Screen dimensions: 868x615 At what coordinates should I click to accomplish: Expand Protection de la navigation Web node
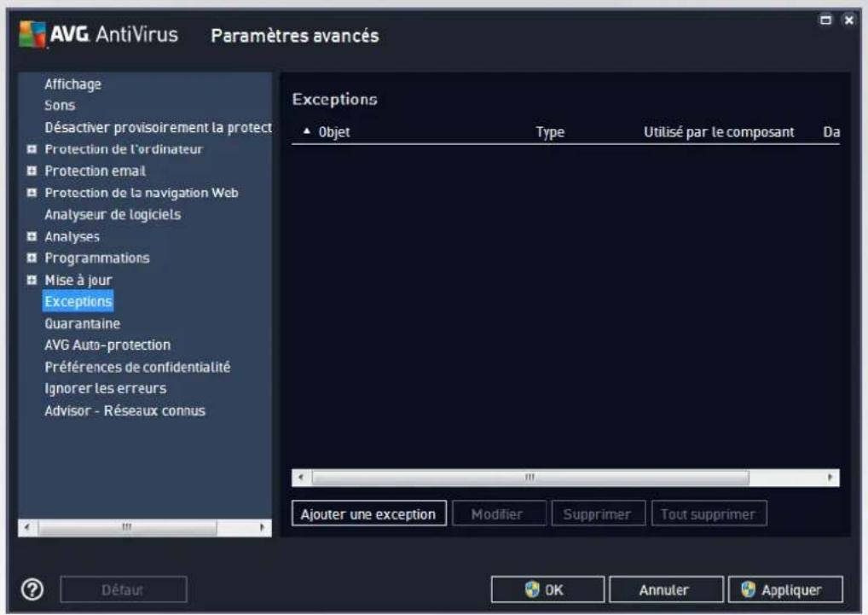(32, 193)
